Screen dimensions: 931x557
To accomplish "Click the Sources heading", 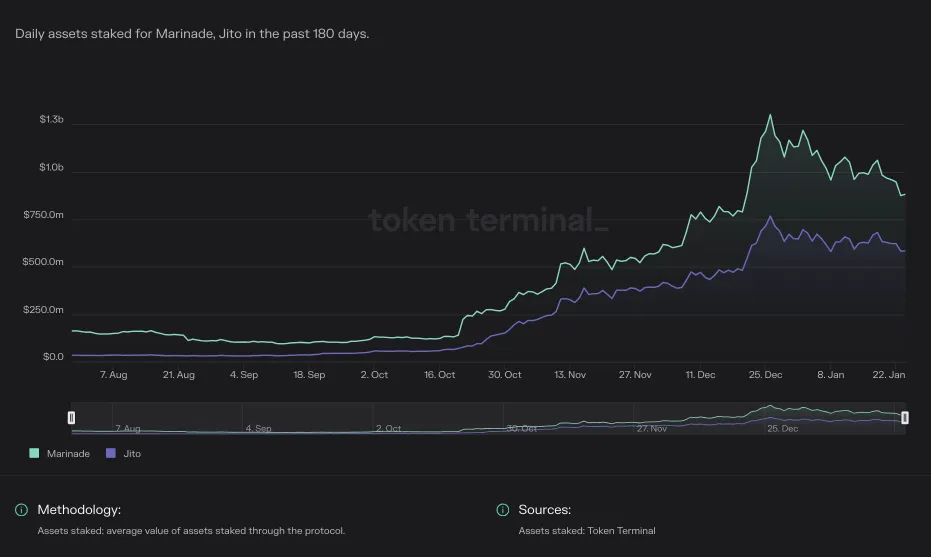I will click(544, 509).
